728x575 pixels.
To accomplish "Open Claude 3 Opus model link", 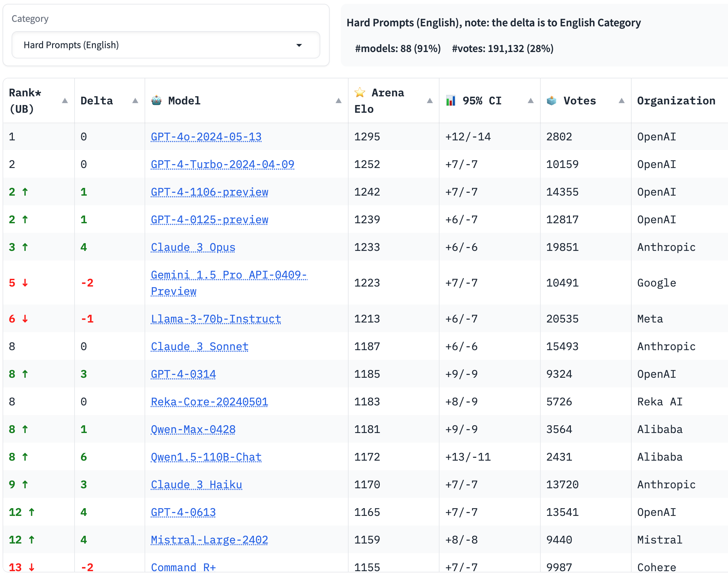I will tap(193, 247).
